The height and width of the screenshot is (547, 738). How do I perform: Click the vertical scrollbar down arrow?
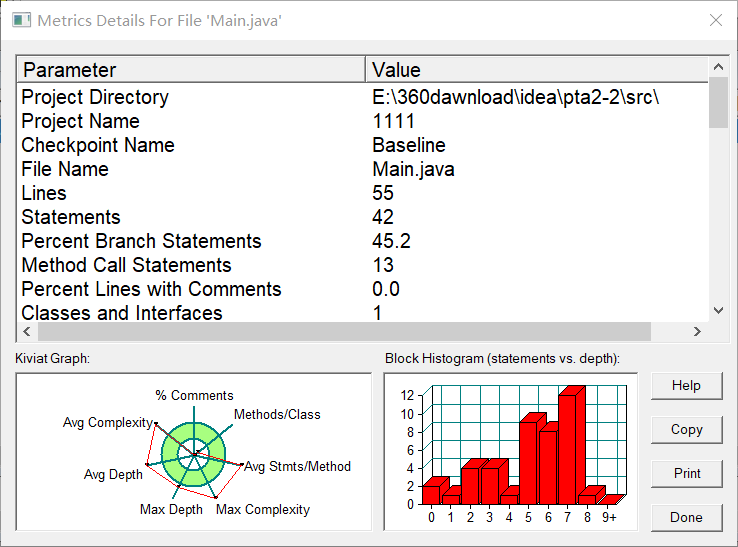pyautogui.click(x=718, y=310)
